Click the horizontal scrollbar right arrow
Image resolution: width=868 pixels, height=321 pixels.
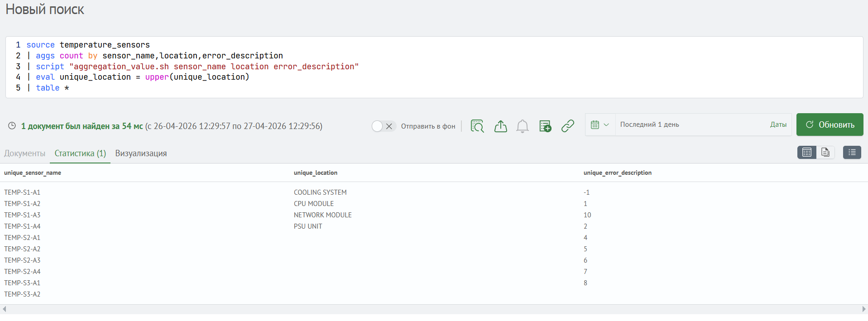click(864, 309)
